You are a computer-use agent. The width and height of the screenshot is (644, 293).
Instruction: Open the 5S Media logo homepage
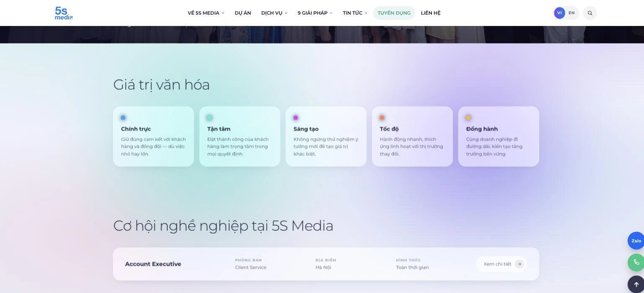pyautogui.click(x=64, y=13)
